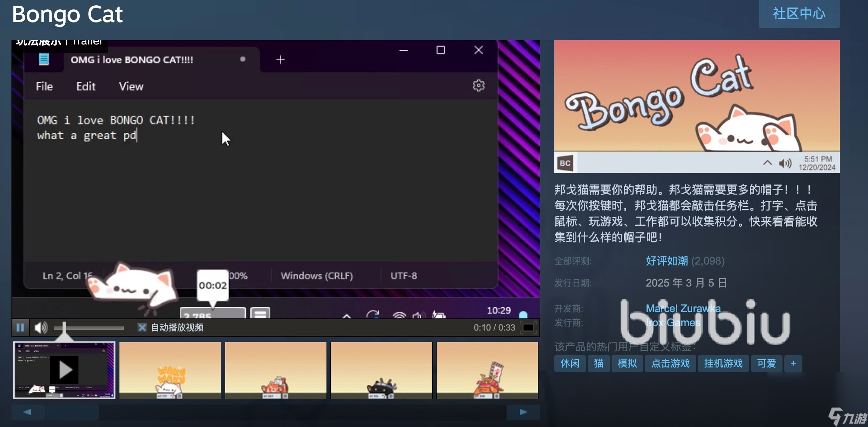Click the 10:29 taskbar clock in video
The width and height of the screenshot is (868, 427).
(499, 311)
